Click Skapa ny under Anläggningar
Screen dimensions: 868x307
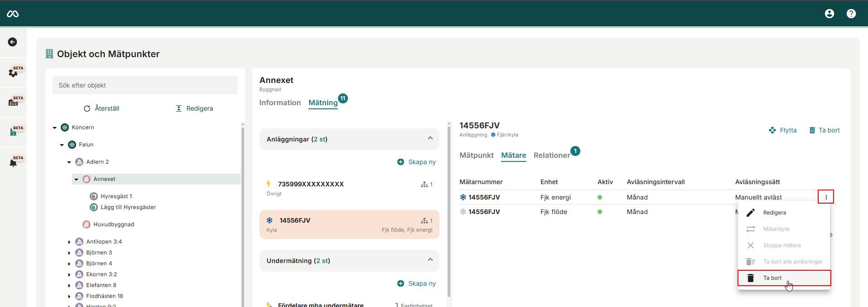click(x=416, y=162)
